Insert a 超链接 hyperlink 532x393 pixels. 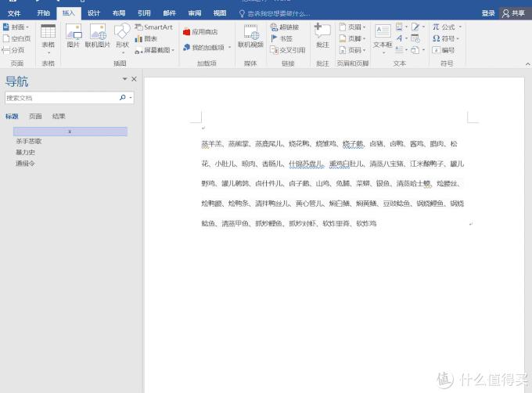(285, 27)
